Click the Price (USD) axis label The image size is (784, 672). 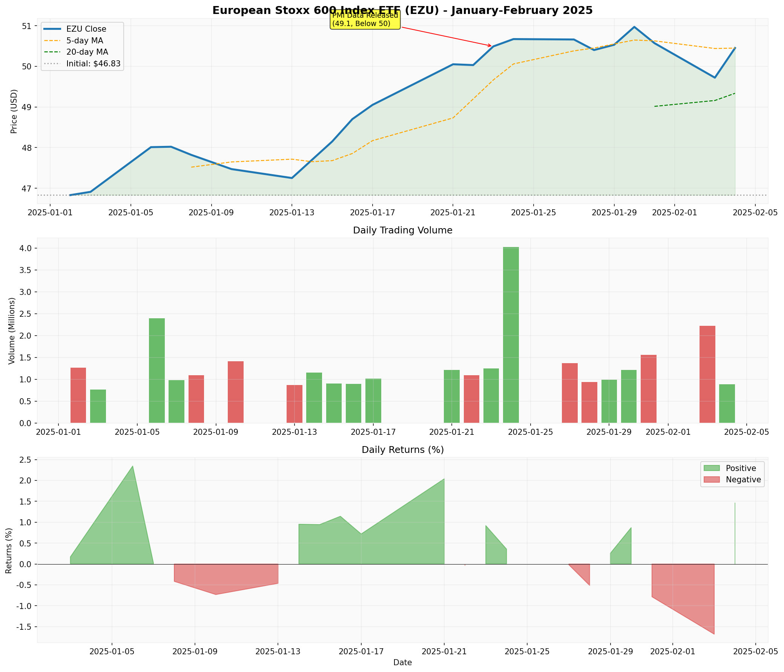[14, 111]
